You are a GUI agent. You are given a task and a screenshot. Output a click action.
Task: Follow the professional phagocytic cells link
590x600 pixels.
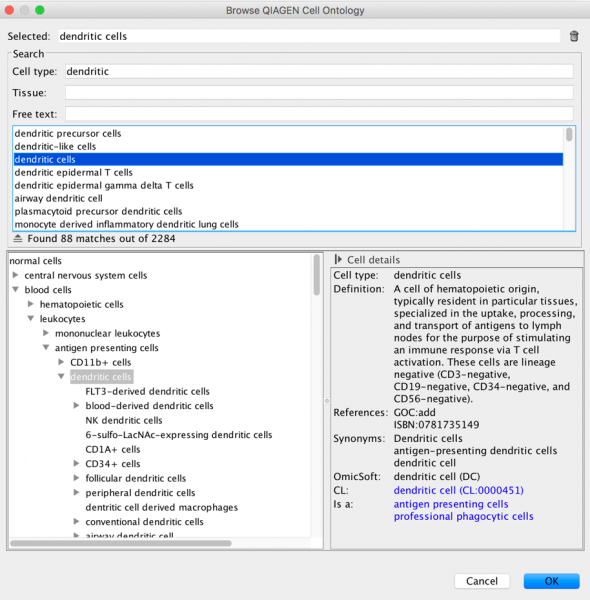(463, 516)
